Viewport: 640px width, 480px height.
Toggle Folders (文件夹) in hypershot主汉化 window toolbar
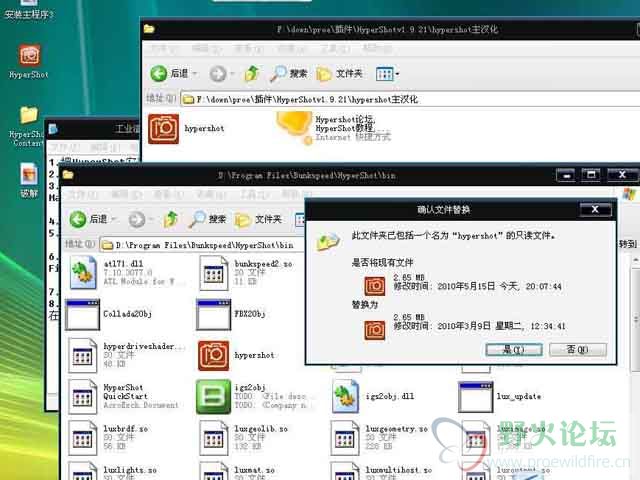339,74
